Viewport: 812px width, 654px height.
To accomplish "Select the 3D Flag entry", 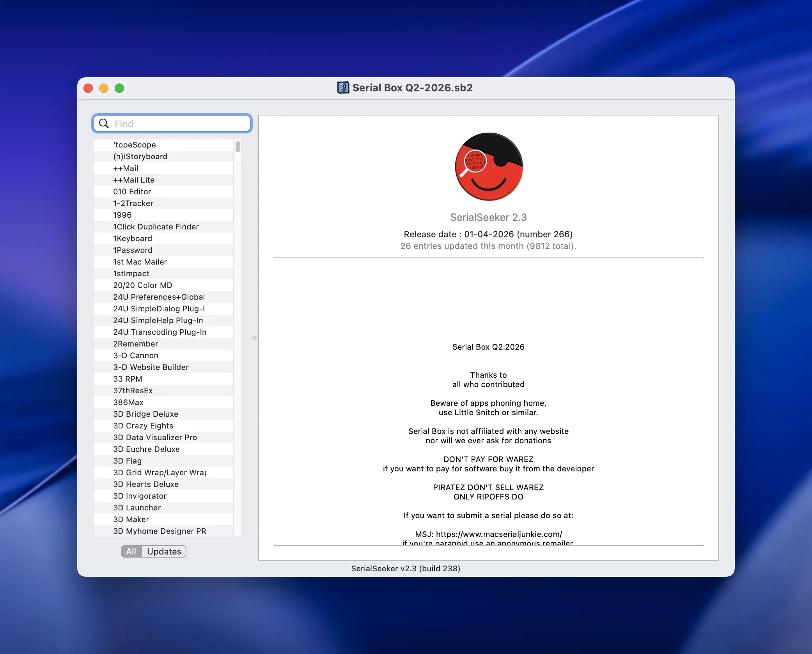I will coord(163,461).
